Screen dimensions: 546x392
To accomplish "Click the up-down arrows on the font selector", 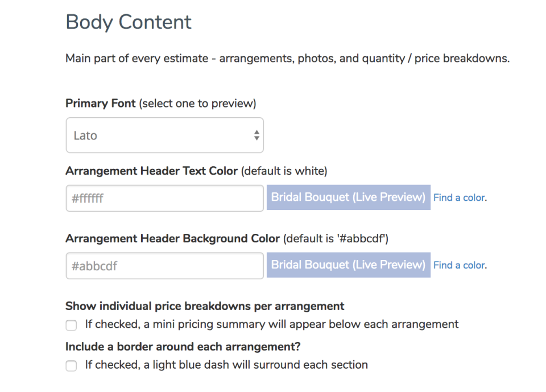I will 257,135.
